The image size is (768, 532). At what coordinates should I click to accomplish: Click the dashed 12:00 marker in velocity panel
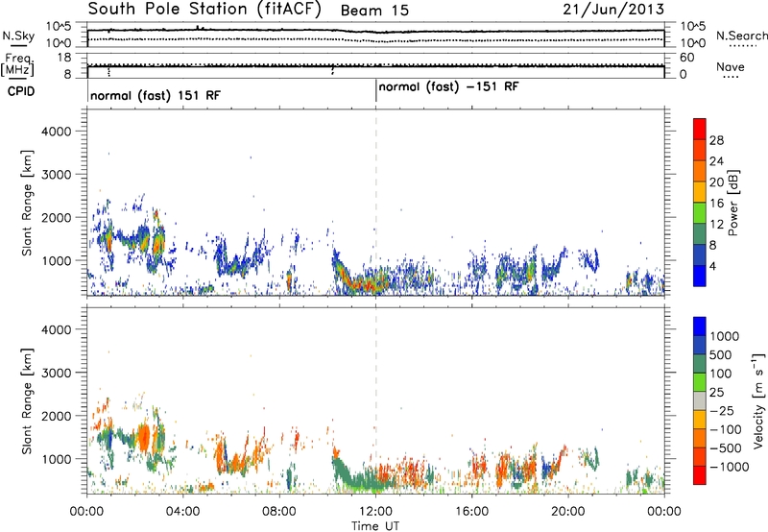(375, 400)
